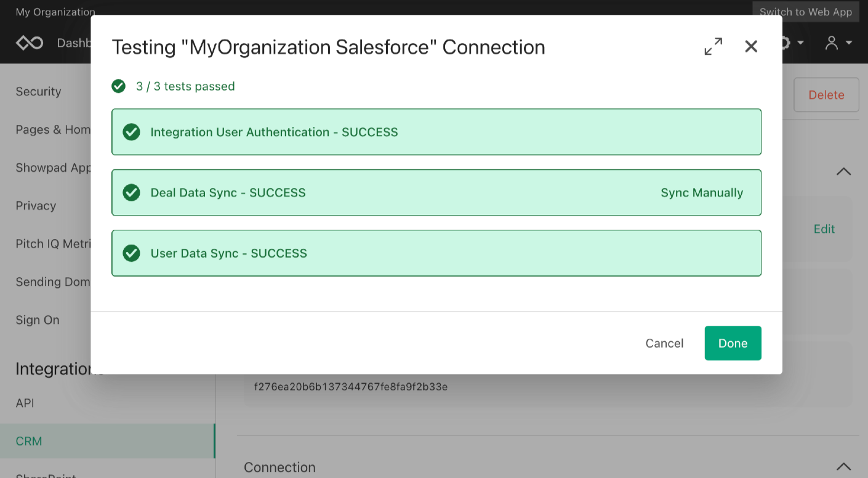Open the Privacy settings menu item
Screen dimensions: 868x478
pyautogui.click(x=36, y=206)
